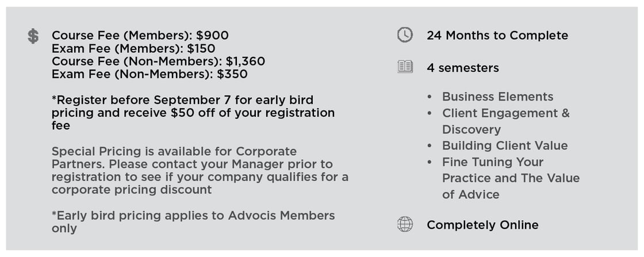644x257 pixels.
Task: Click the dollar sign pricing icon
Action: pos(33,36)
